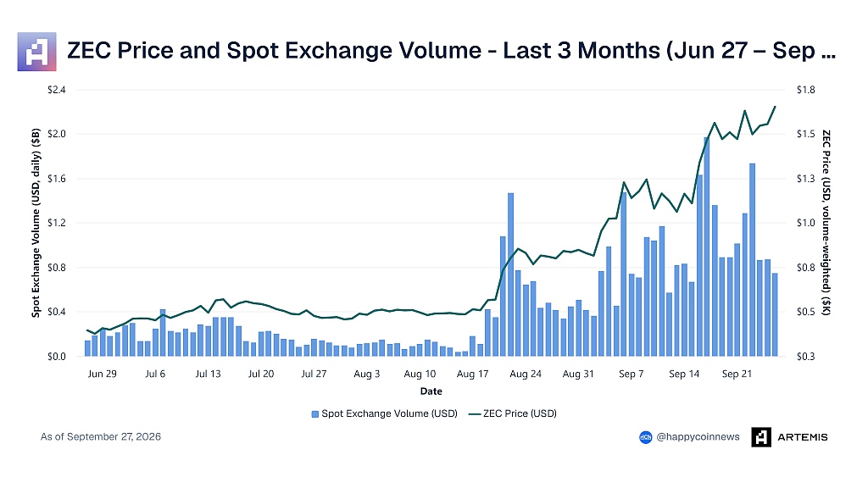868x488 pixels.
Task: Click the 'Aug 31' date label
Action: pos(578,374)
